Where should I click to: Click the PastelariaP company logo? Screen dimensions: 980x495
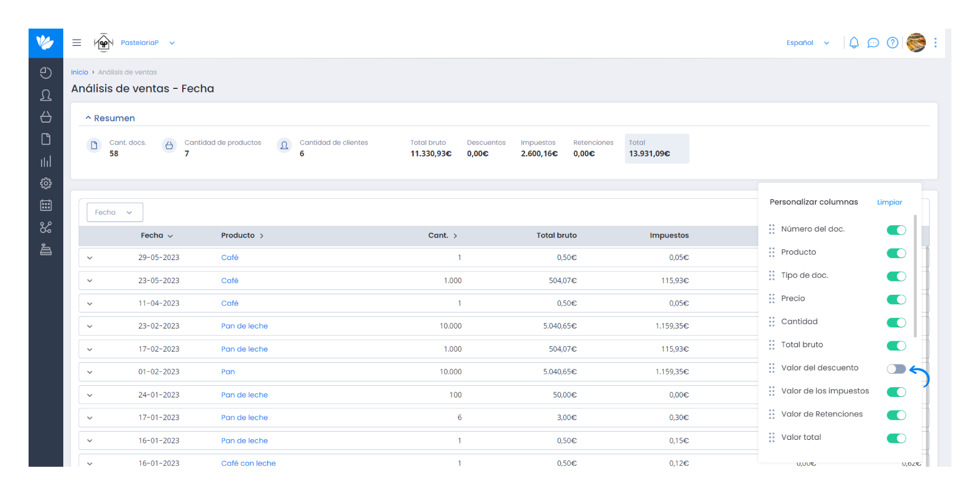pyautogui.click(x=104, y=43)
